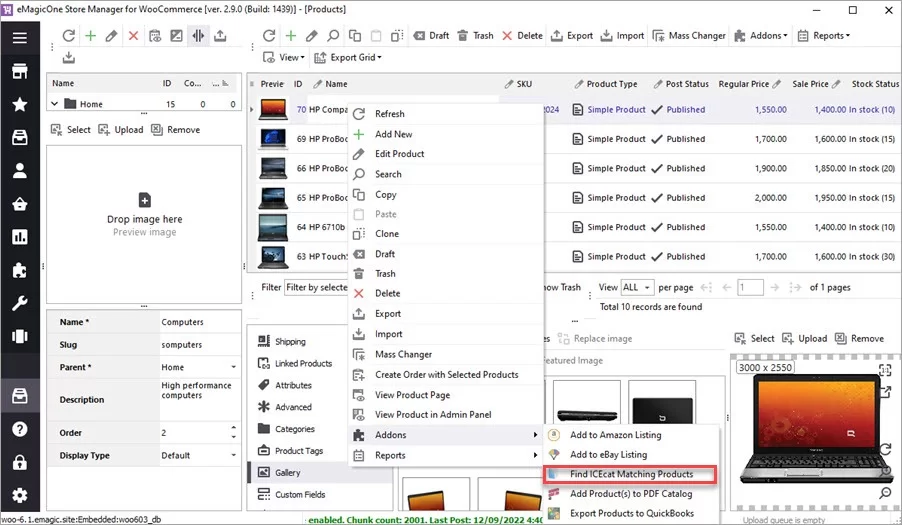The width and height of the screenshot is (902, 525).
Task: Select Find ICEcat Matching Products
Action: 630,474
